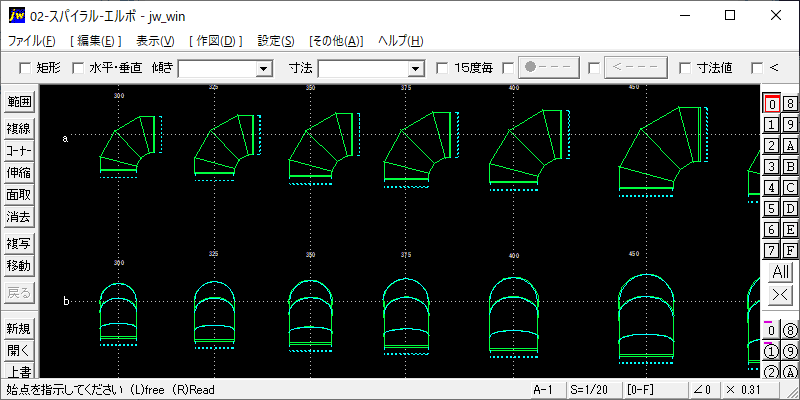Viewport: 800px width, 400px height.
Task: Choose the コーナー corner tool
Action: coord(19,151)
